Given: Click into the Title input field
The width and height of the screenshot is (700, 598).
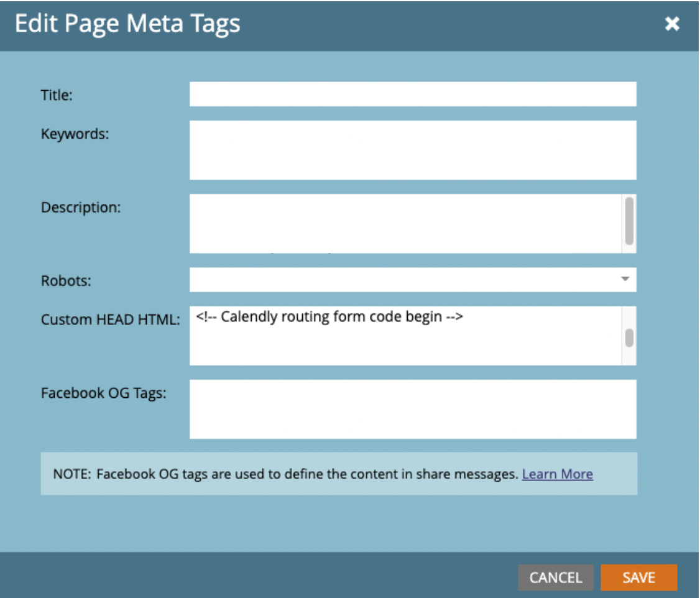Looking at the screenshot, I should pos(412,94).
